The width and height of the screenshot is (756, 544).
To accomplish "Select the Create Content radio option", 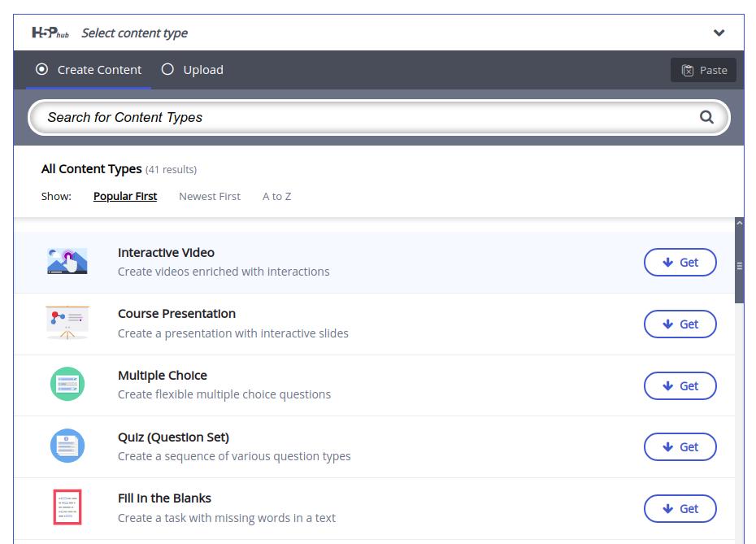I will pos(42,70).
